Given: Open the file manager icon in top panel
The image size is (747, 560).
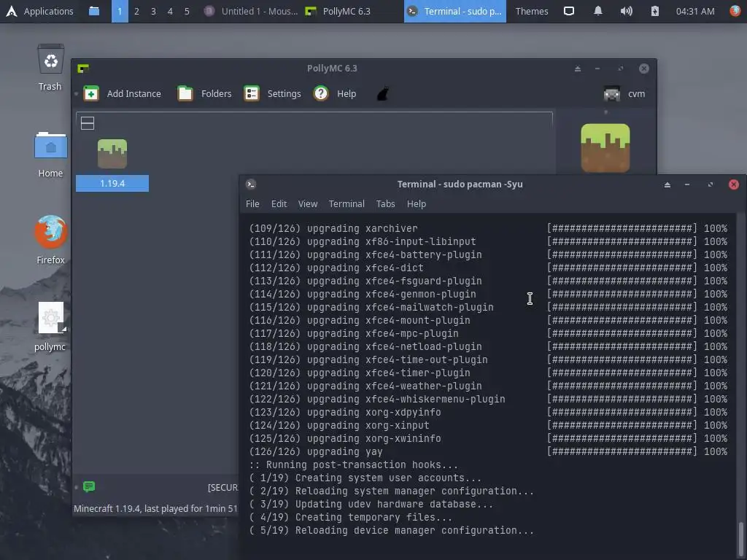Looking at the screenshot, I should [x=94, y=11].
